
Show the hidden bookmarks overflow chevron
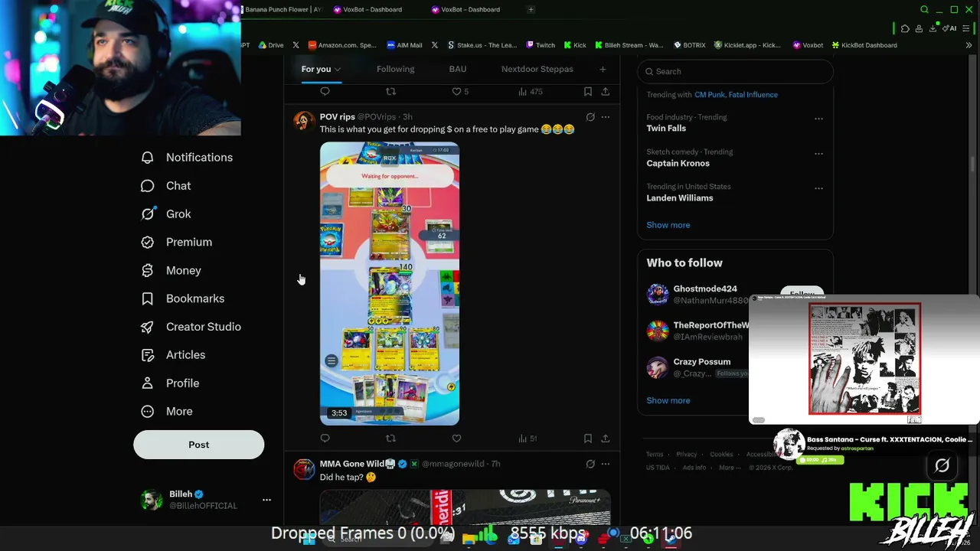(969, 45)
